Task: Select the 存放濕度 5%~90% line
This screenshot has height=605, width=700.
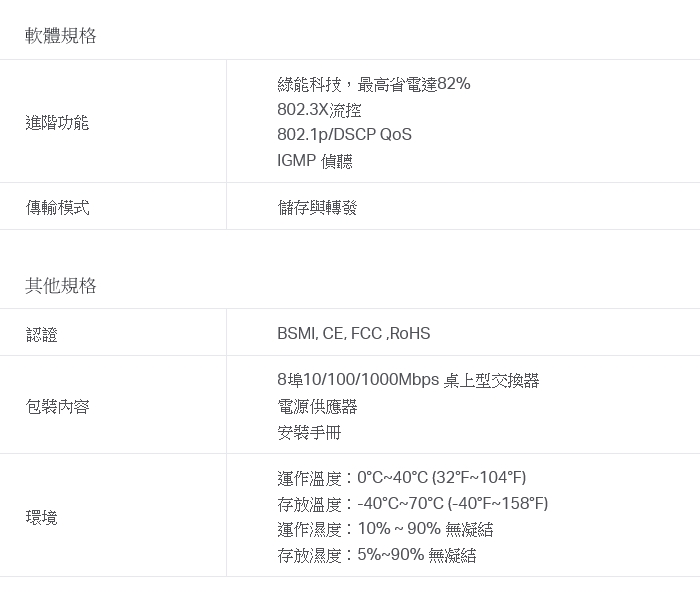Action: (x=376, y=556)
